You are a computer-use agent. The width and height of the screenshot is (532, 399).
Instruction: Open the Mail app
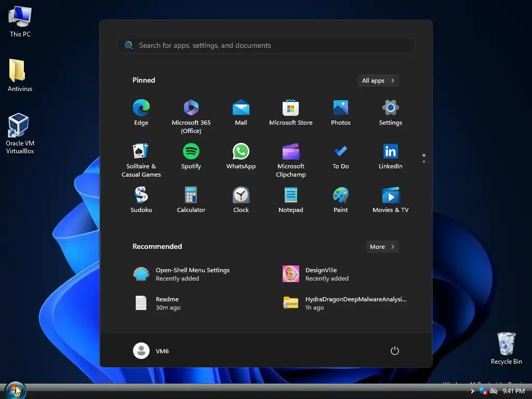241,113
